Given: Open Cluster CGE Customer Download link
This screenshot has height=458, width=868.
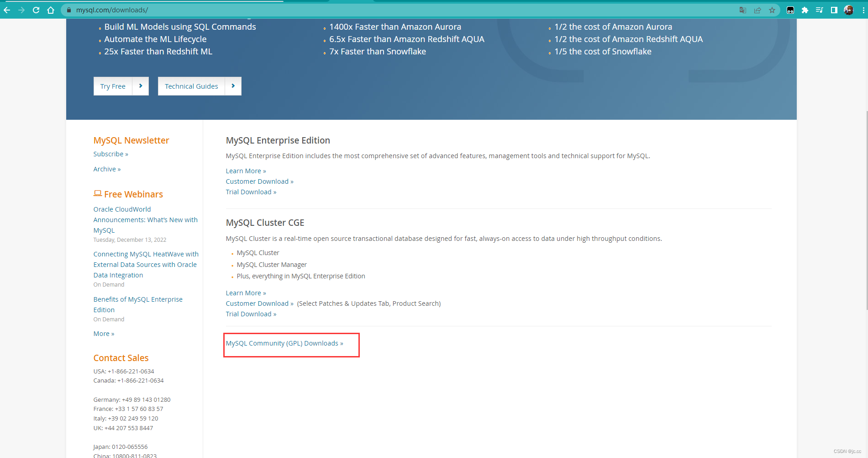Looking at the screenshot, I should pyautogui.click(x=260, y=304).
